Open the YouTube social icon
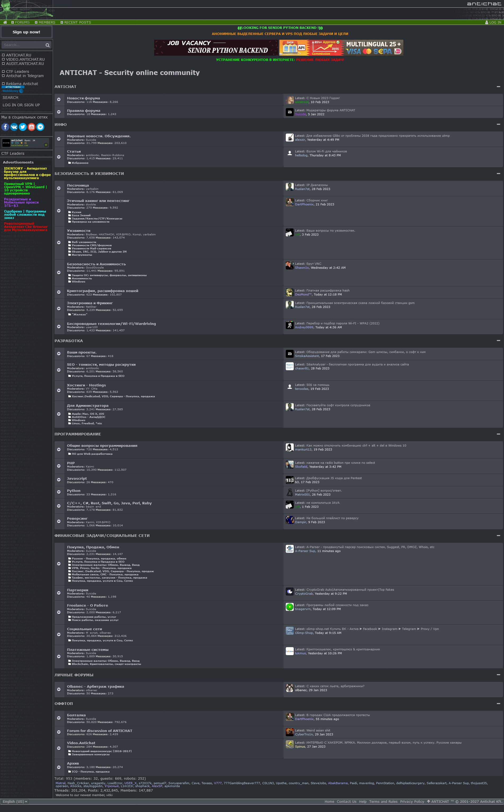The image size is (504, 812). click(31, 127)
